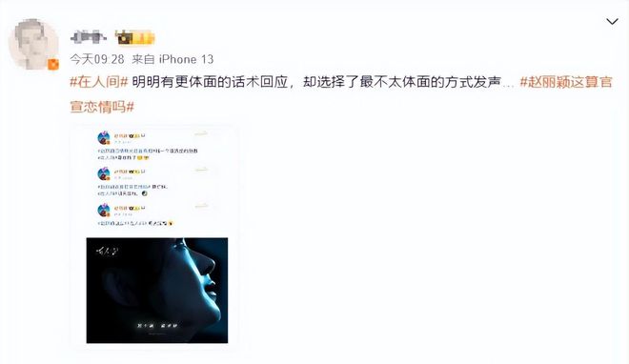Open the post timestamp 今天09:28
Image resolution: width=629 pixels, height=364 pixels.
tap(97, 59)
